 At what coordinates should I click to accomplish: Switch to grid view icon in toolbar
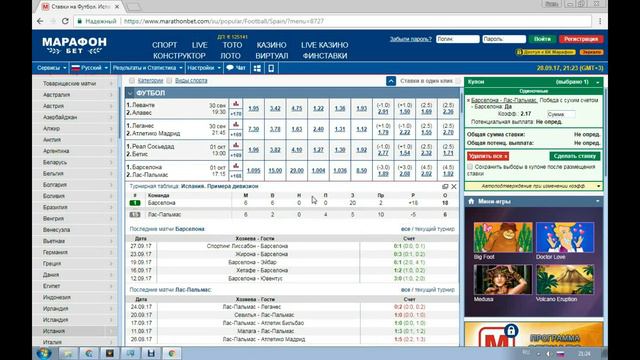[257, 68]
